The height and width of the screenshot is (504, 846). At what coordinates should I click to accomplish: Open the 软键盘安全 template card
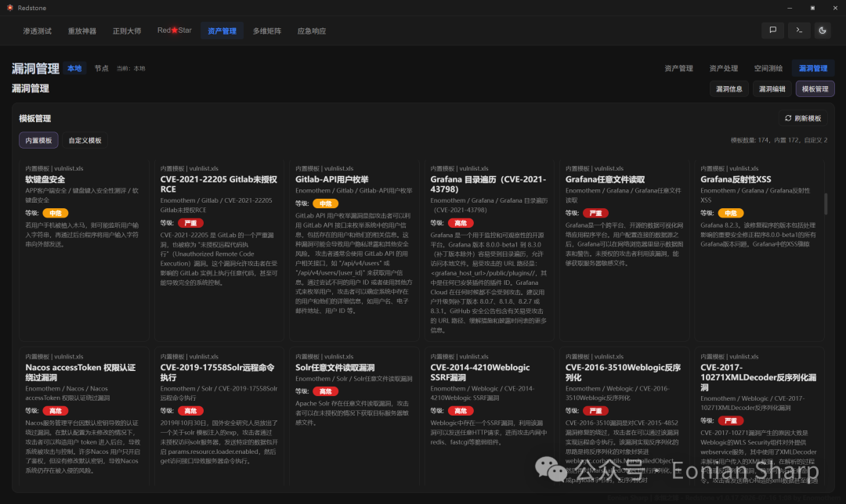pyautogui.click(x=84, y=250)
